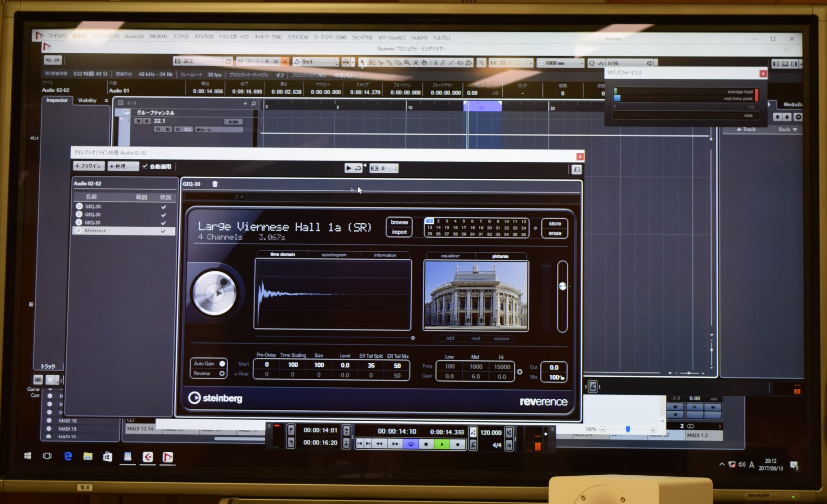This screenshot has height=504, width=827.
Task: Open the Rack dropdown in right panel
Action: pos(787,129)
